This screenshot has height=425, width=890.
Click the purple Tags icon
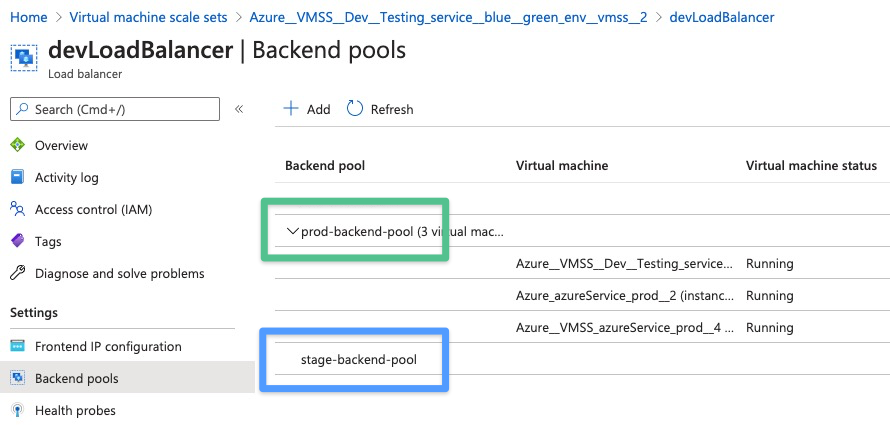point(18,241)
